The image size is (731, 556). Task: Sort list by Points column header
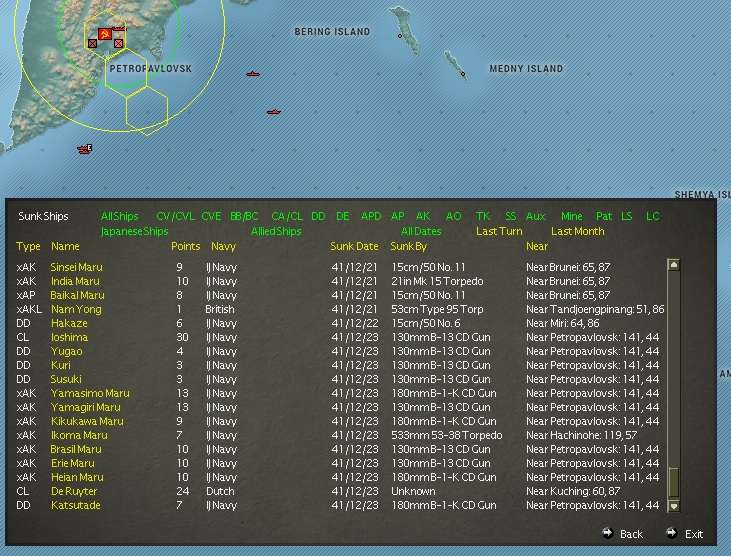point(186,246)
